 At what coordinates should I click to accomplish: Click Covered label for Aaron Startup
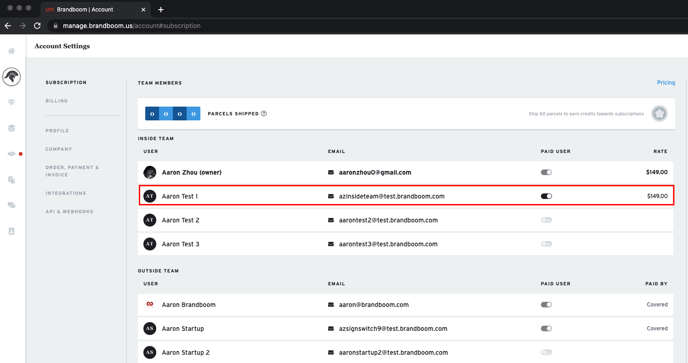pos(657,328)
